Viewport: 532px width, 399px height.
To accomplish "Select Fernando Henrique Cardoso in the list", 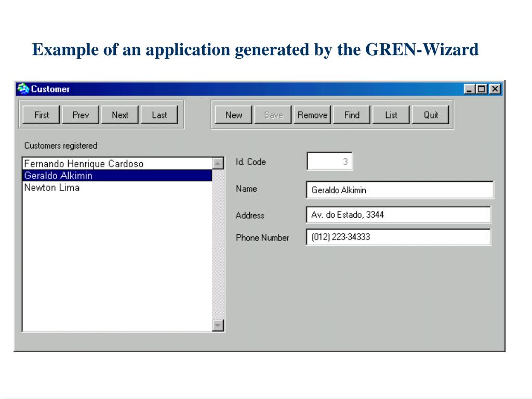I will tap(117, 164).
